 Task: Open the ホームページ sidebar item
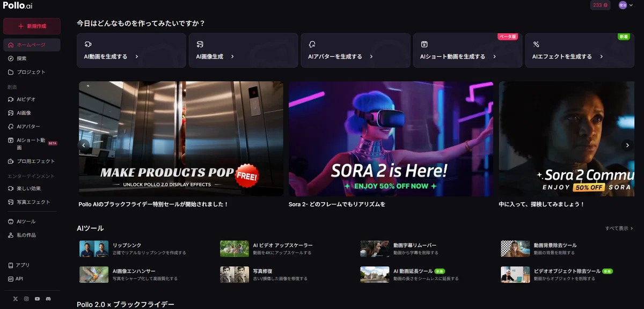pyautogui.click(x=32, y=45)
